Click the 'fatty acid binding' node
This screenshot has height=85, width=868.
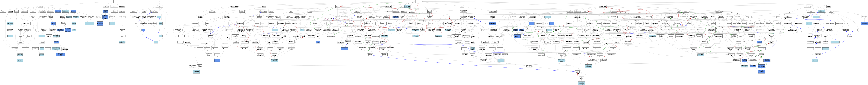point(42,36)
